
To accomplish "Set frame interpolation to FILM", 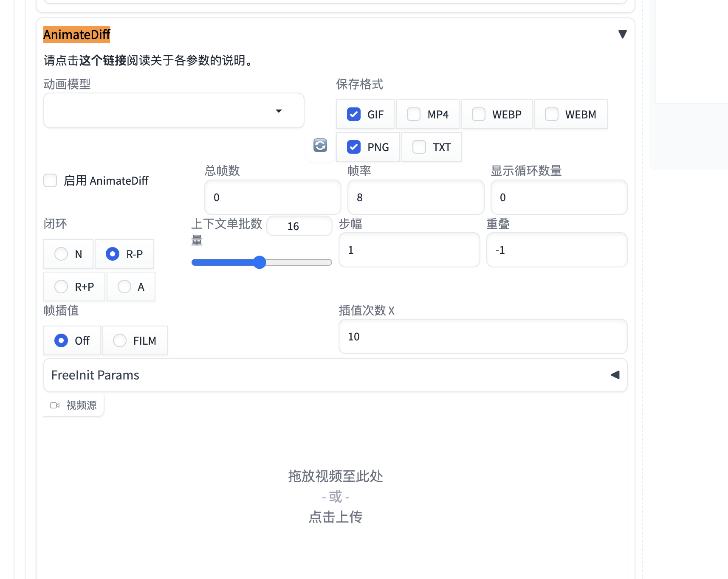I will point(120,340).
